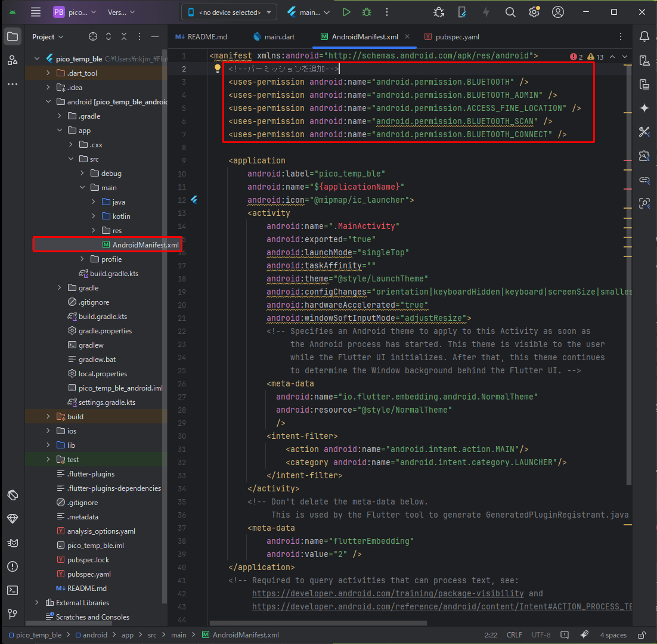Click the green Run button
The image size is (657, 644).
click(x=346, y=12)
